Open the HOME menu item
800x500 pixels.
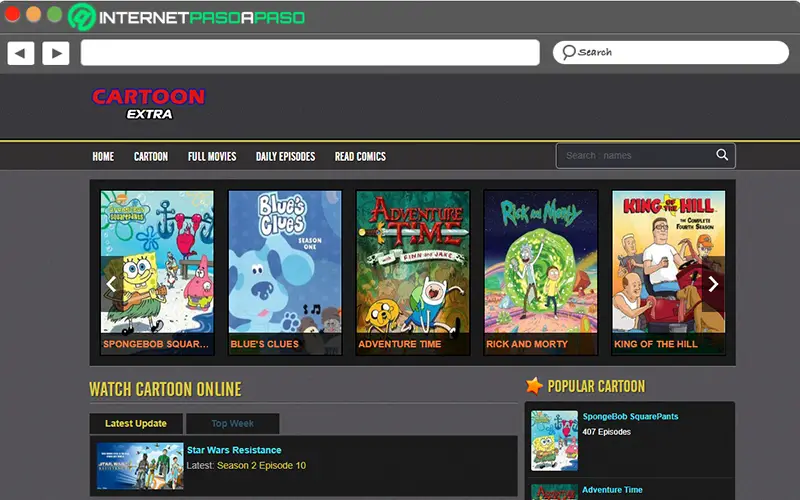[x=103, y=157]
